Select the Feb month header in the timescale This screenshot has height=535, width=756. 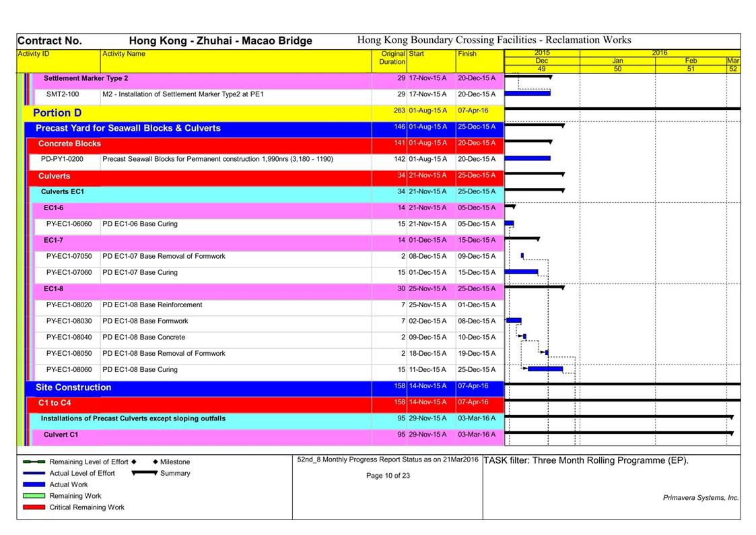(691, 61)
